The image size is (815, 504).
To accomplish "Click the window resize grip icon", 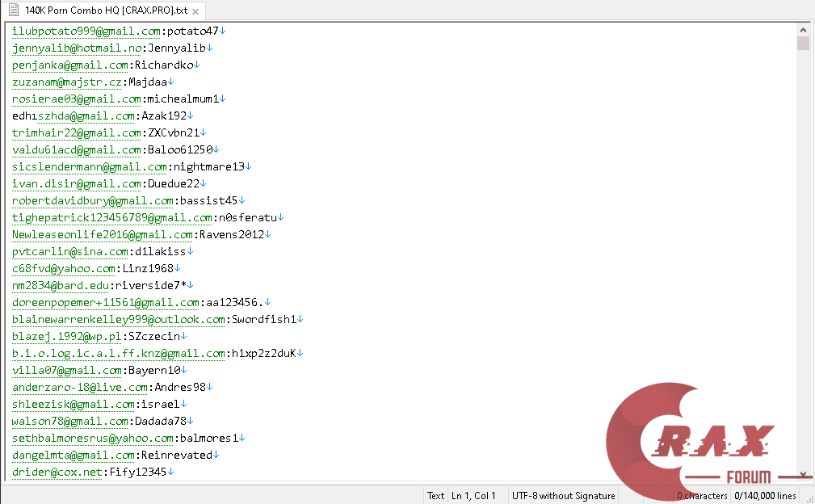I will point(809,498).
